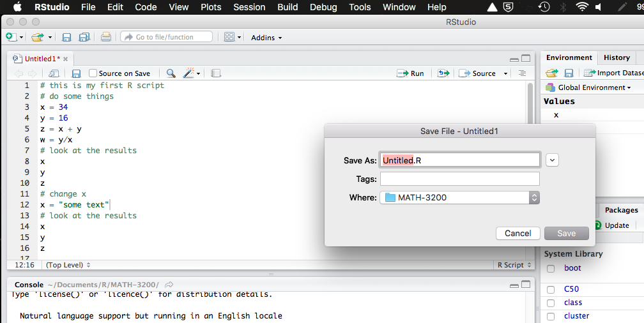
Task: Expand the save dialog with chevron button
Action: coord(552,160)
